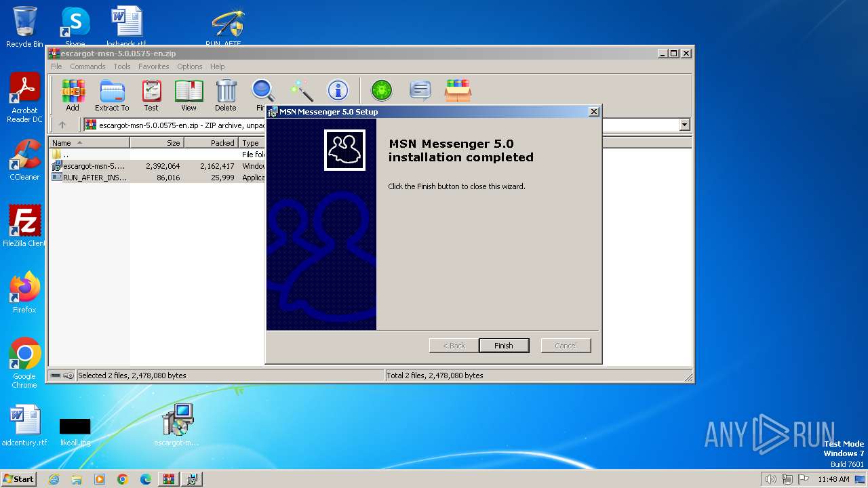This screenshot has width=868, height=488.
Task: Click the Action Center flag tray icon
Action: point(804,479)
